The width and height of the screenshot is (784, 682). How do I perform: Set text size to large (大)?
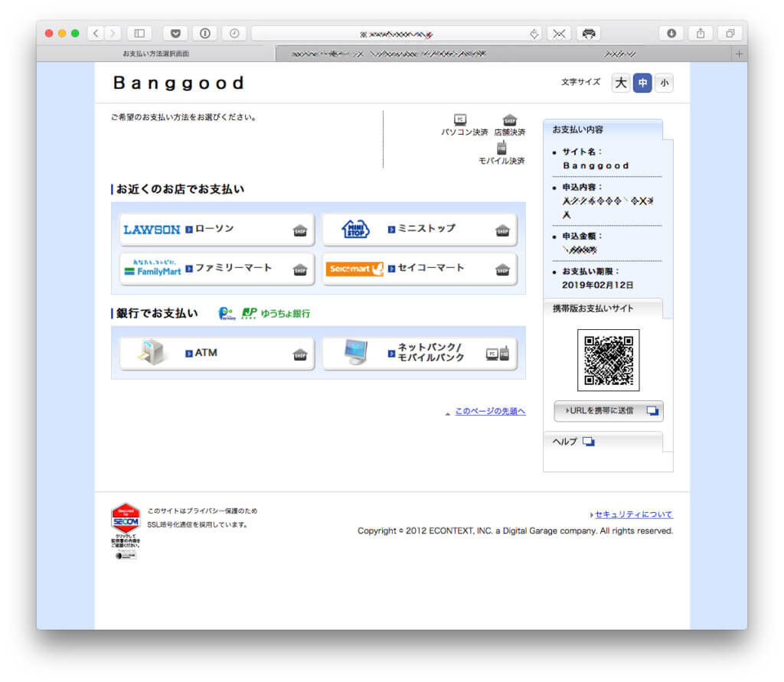(621, 83)
